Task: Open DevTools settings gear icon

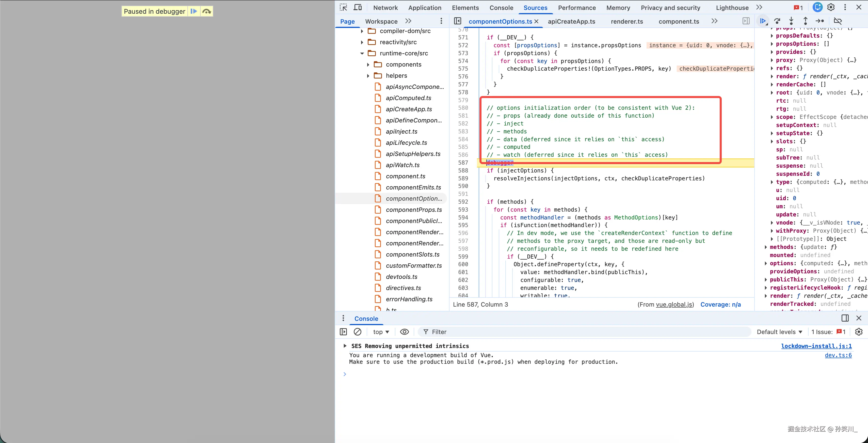Action: coord(831,7)
